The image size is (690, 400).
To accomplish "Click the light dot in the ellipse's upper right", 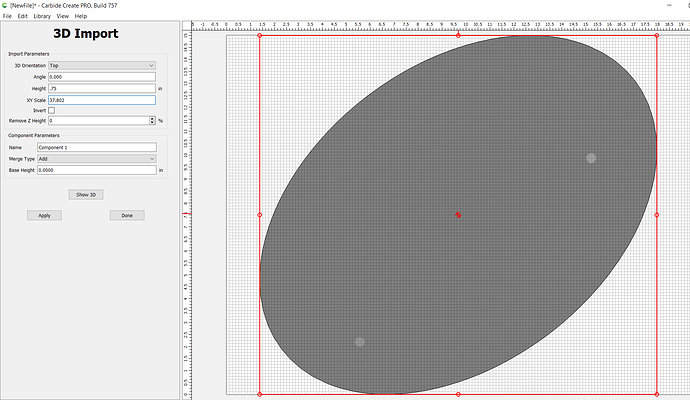I will coord(591,158).
